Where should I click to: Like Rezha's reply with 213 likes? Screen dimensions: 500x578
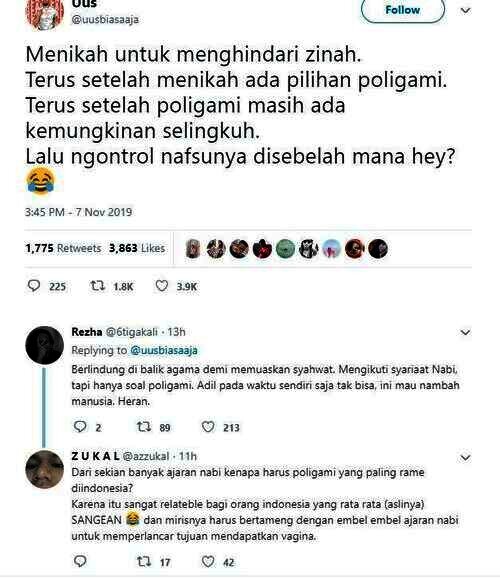208,427
